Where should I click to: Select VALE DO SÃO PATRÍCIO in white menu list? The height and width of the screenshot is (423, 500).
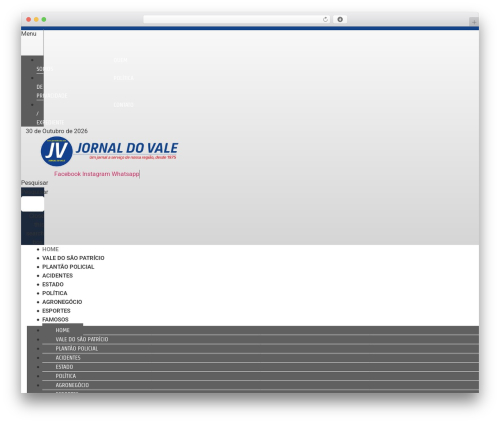click(x=73, y=258)
